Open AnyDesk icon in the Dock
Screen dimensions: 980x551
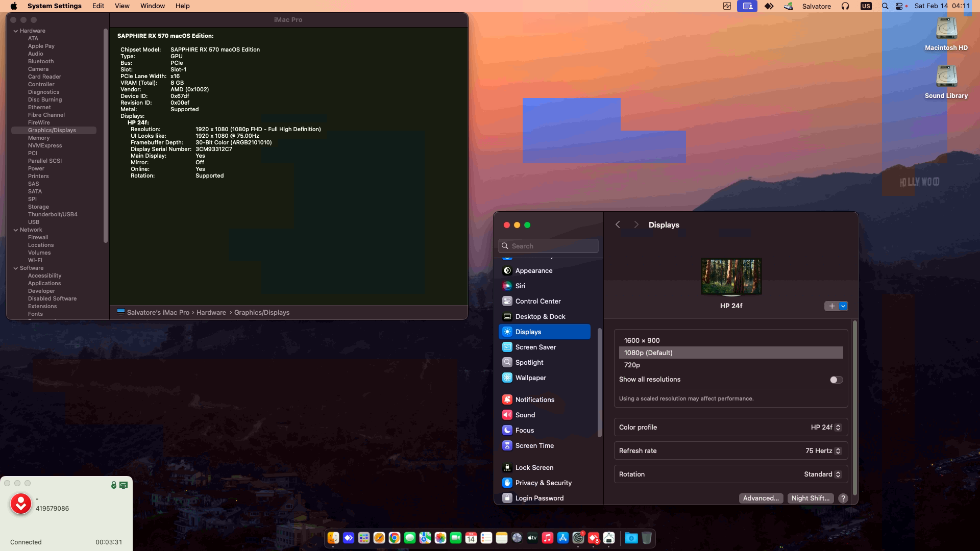(594, 538)
